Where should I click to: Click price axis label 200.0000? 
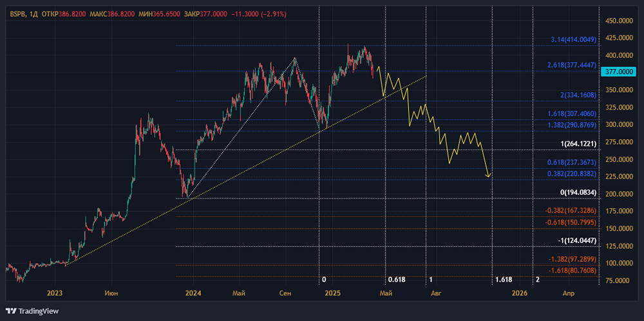click(x=620, y=193)
